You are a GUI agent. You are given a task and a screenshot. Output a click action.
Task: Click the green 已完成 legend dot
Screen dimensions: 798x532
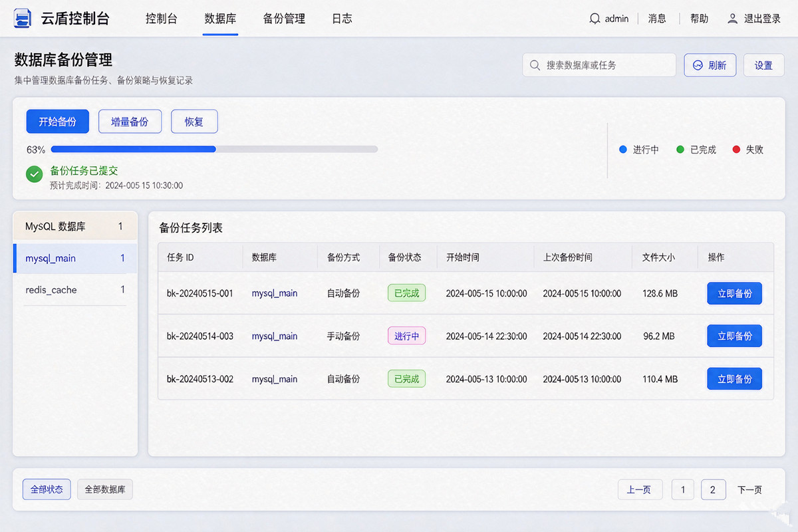point(680,150)
